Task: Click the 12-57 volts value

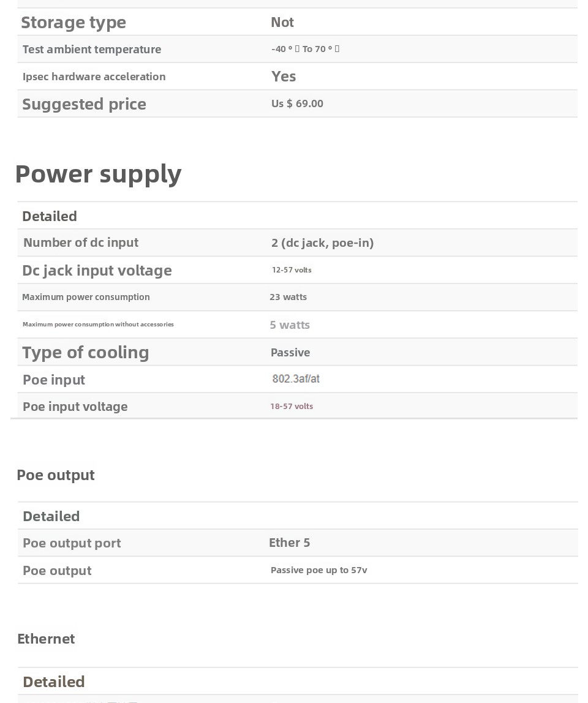Action: (292, 270)
